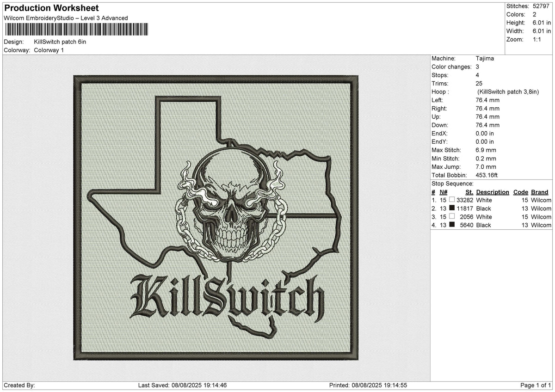Click the Colors count value 2
This screenshot has width=555, height=392.
534,14
